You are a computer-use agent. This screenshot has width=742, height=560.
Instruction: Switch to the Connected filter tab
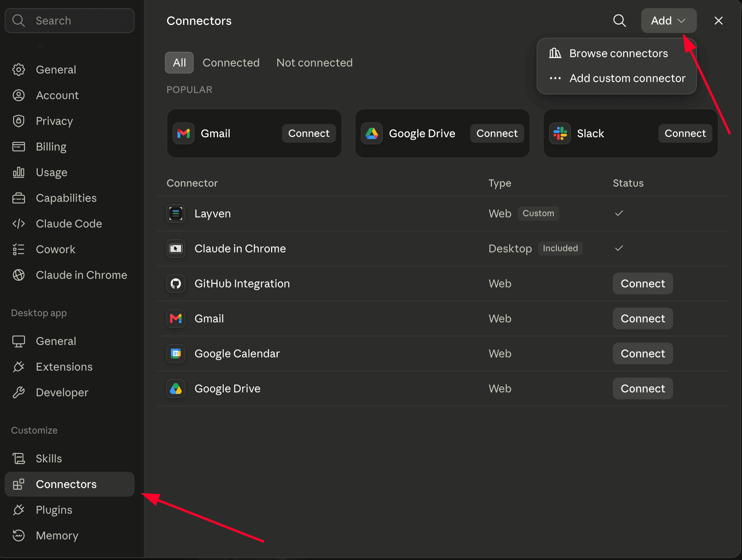[x=231, y=63]
